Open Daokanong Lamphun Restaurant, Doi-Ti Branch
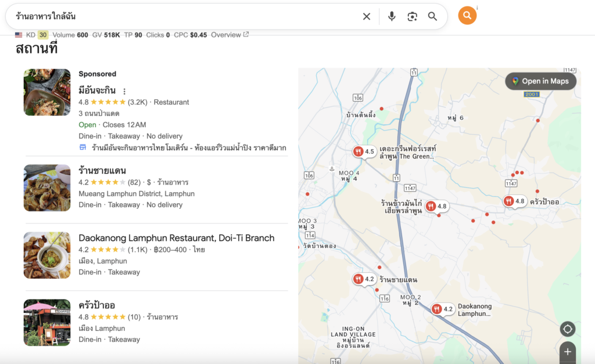Image resolution: width=595 pixels, height=364 pixels. [x=176, y=238]
